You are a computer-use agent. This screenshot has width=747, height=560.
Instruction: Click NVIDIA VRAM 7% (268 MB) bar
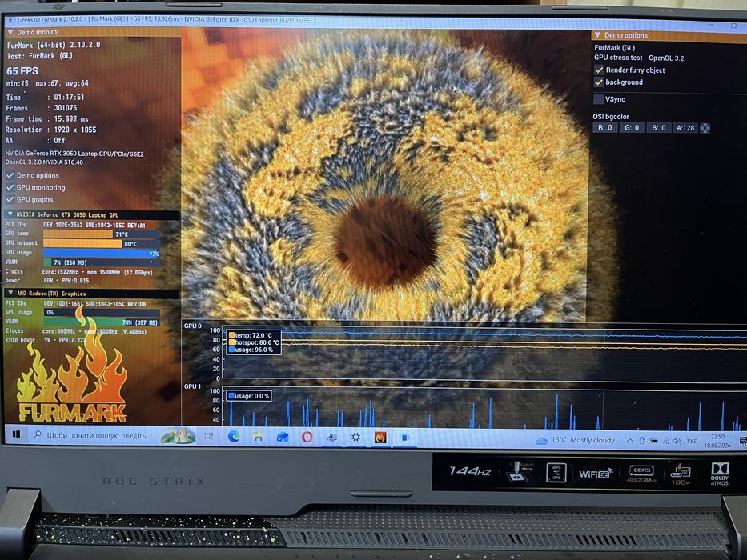[102, 262]
